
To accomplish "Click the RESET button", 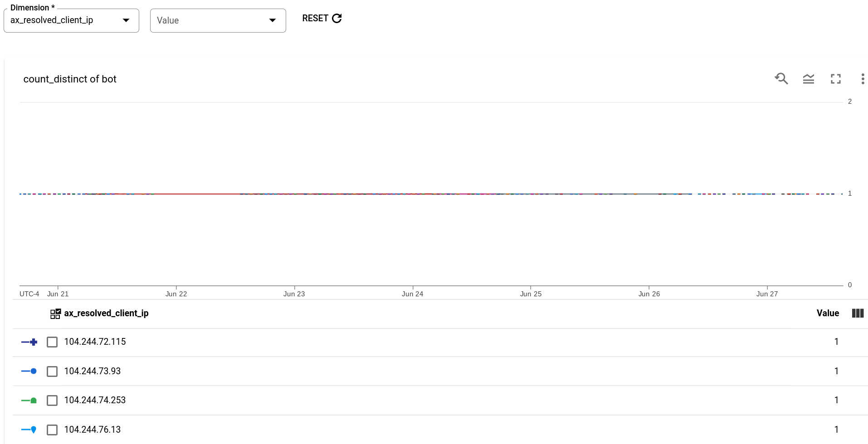I will (315, 18).
